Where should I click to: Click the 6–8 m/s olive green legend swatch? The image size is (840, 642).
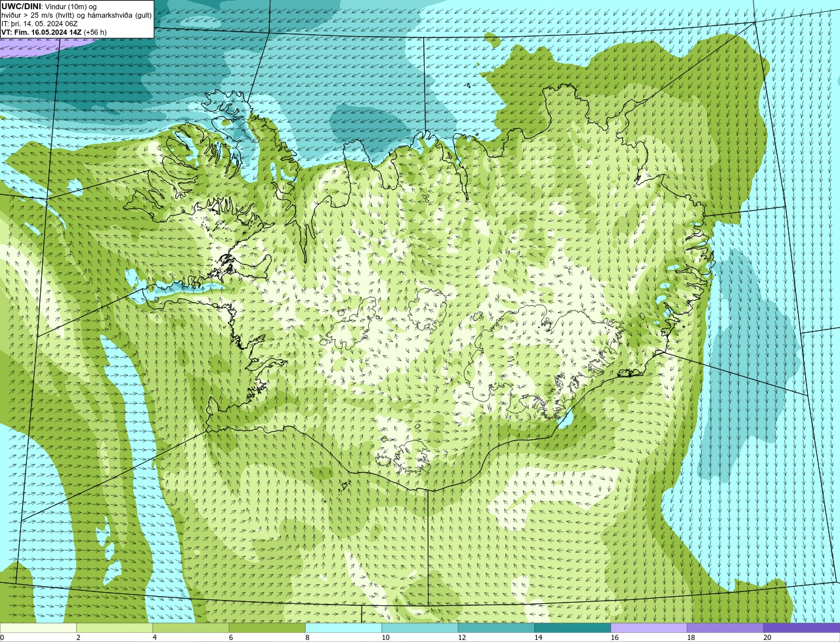pos(268,628)
